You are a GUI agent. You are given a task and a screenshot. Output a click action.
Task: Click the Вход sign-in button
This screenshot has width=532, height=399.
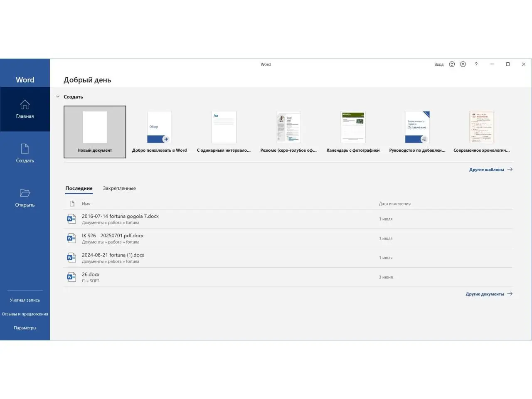click(x=439, y=64)
